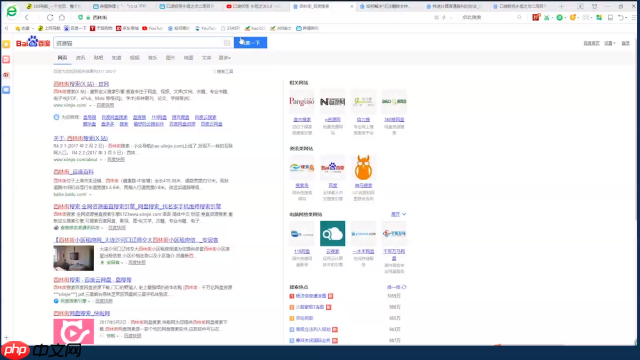
Task: Open search tools filter on results page
Action: [223, 71]
